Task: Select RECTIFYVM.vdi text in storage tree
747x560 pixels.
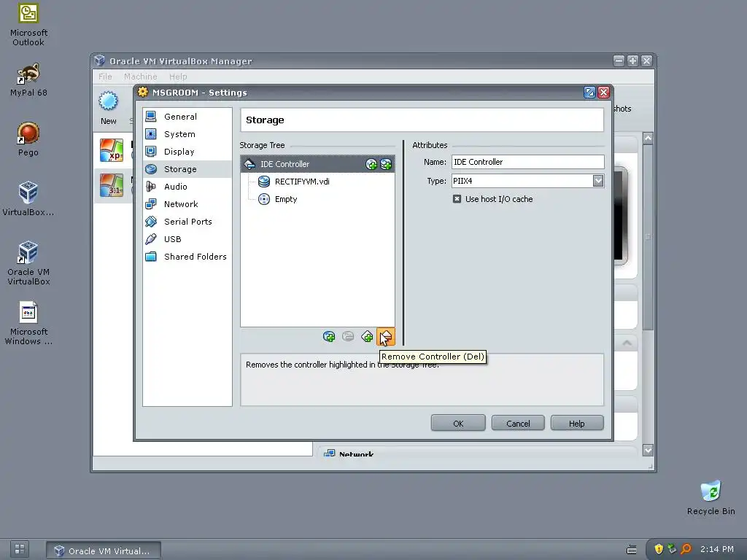Action: 302,182
